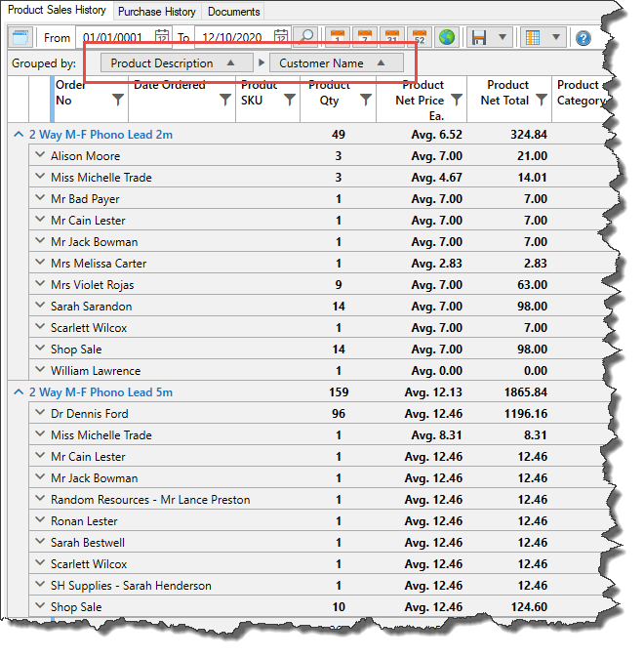Expand the Dr Dennis Ford customer row
Image resolution: width=644 pixels, height=658 pixels.
[39, 414]
